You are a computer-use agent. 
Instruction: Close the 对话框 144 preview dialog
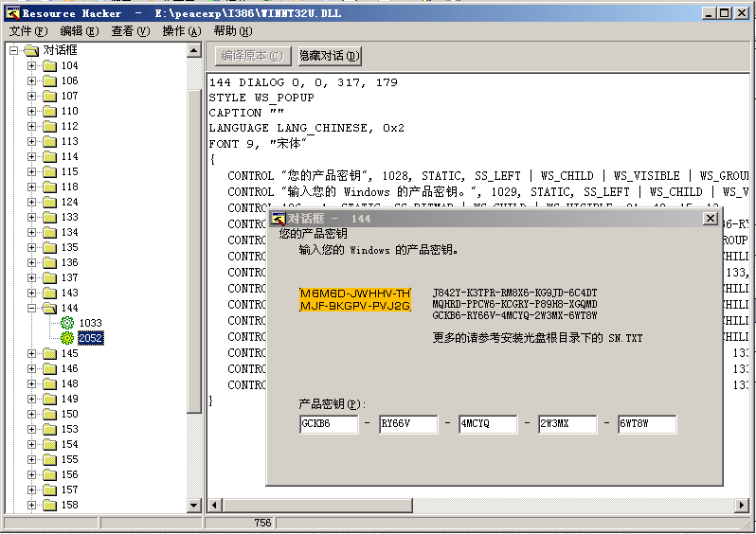pyautogui.click(x=711, y=219)
